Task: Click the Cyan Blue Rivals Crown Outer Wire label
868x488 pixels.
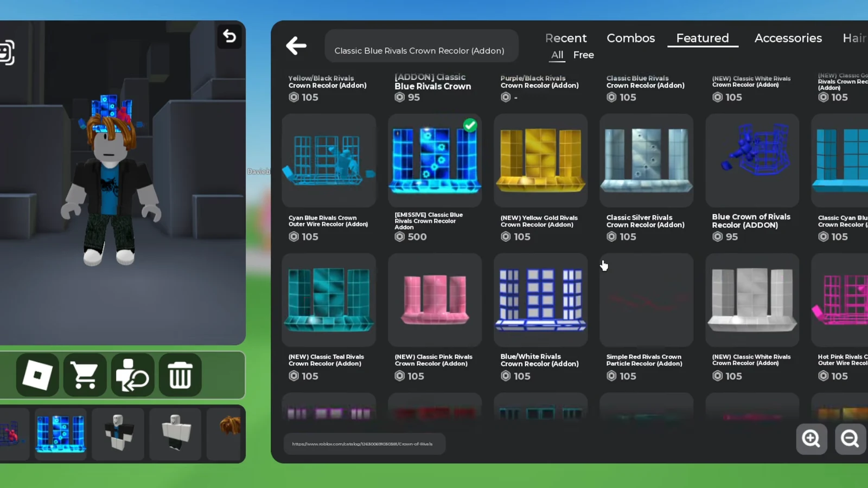Action: click(x=328, y=221)
